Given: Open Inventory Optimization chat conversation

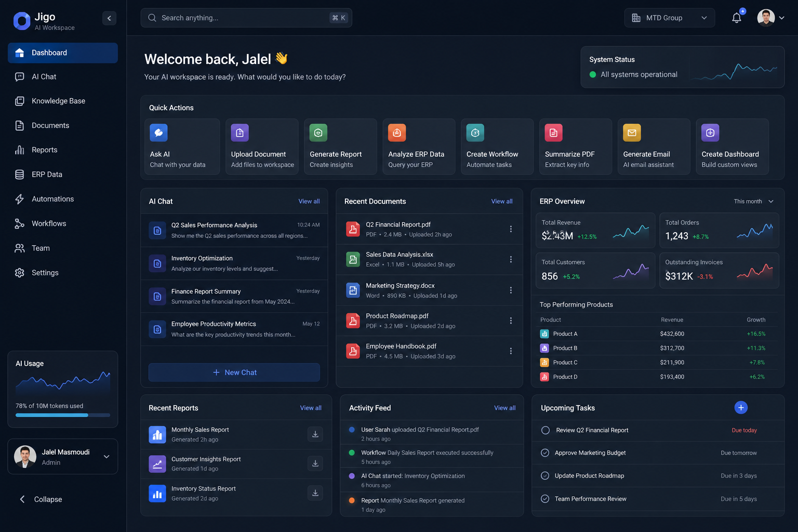Looking at the screenshot, I should point(234,263).
